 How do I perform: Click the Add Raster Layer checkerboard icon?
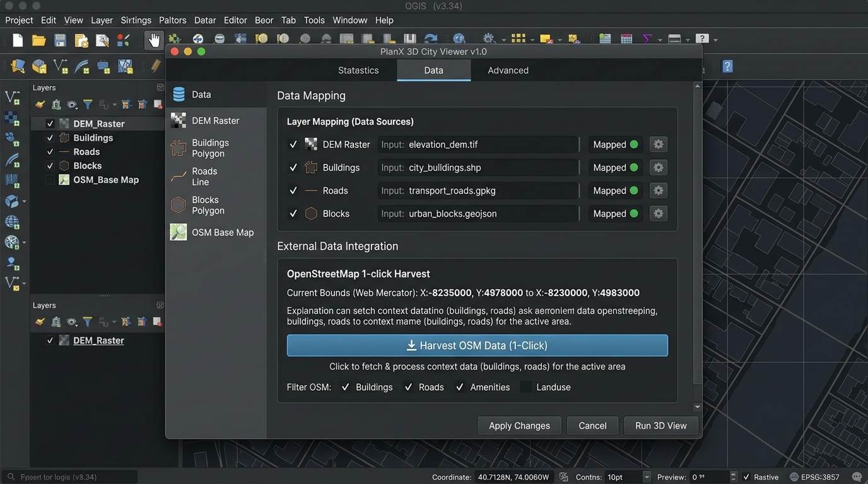12,118
